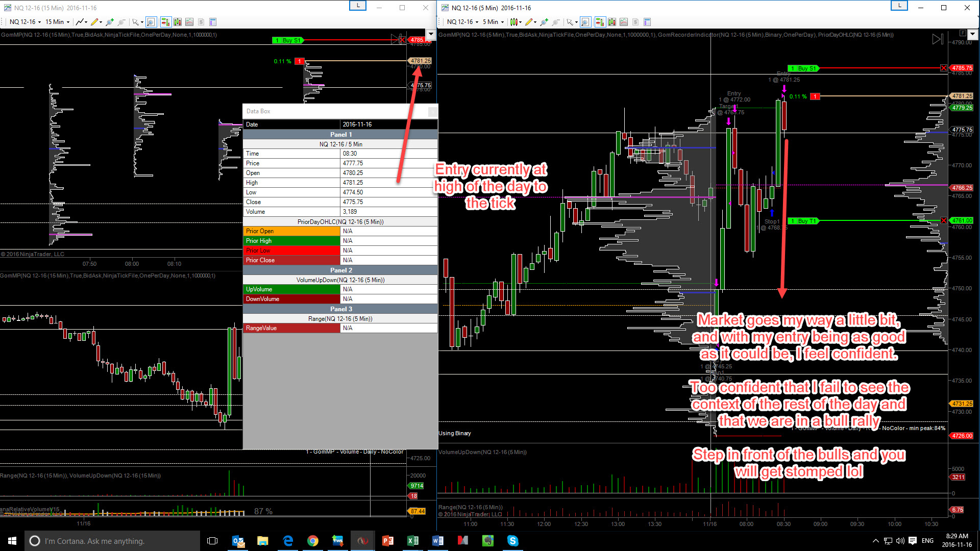Cancel Buy S1 order on 5 Min chart
Image resolution: width=980 pixels, height=551 pixels.
pyautogui.click(x=944, y=68)
